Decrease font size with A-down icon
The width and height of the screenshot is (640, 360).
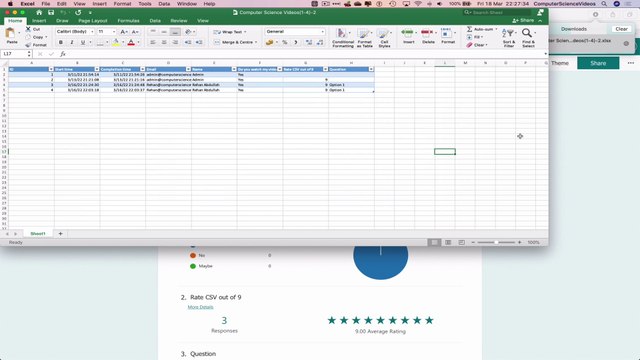135,32
